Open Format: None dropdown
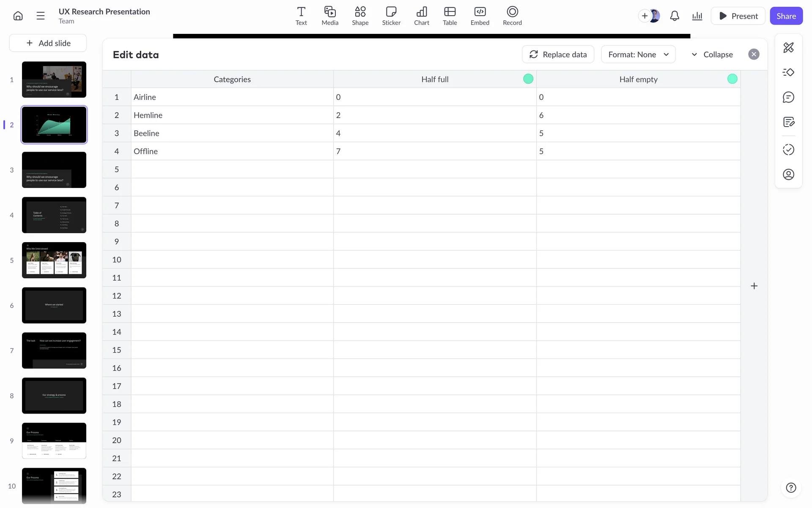812x508 pixels. pos(638,55)
